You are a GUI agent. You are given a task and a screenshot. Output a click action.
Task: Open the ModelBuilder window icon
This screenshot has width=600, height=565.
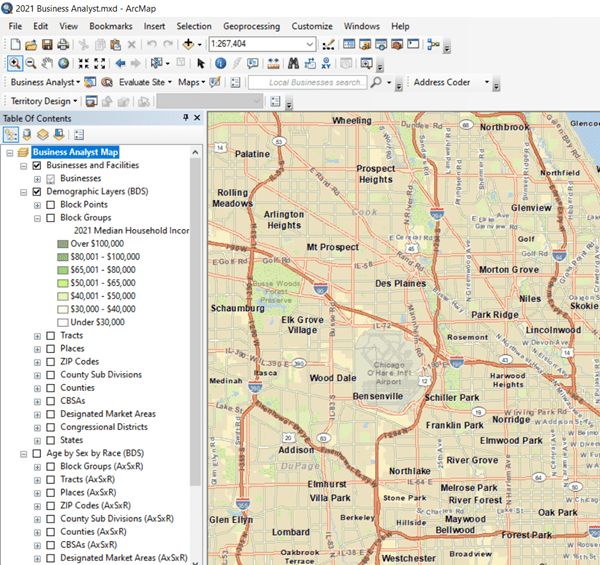[433, 44]
